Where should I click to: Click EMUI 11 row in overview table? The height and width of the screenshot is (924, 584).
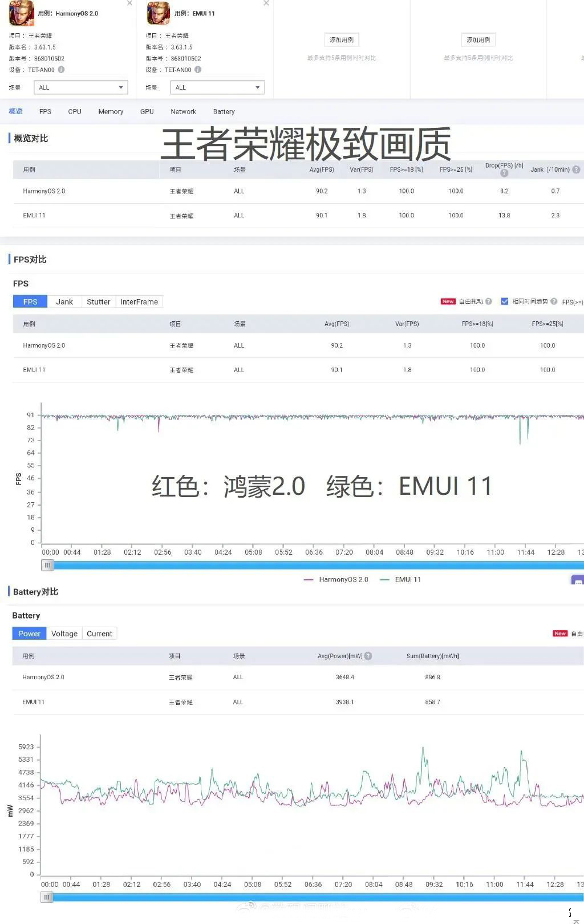point(298,216)
